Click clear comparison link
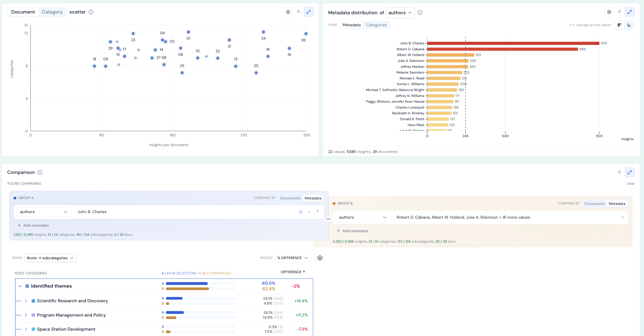 (x=630, y=183)
